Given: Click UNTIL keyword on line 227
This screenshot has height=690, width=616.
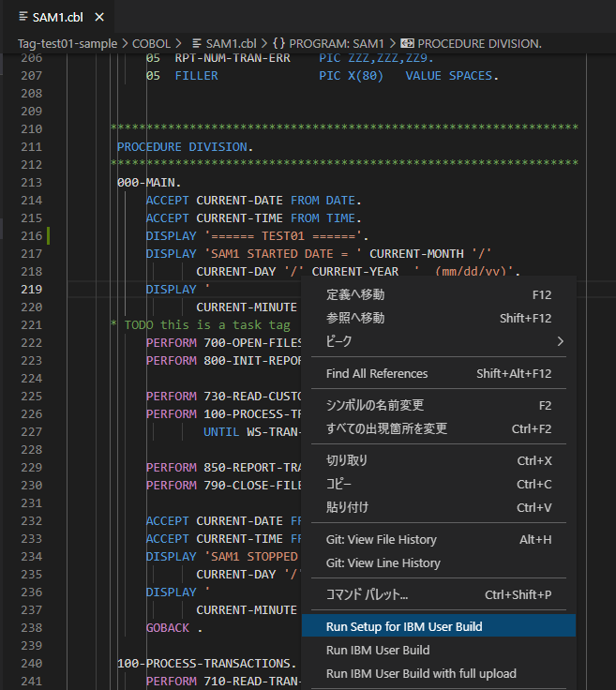Looking at the screenshot, I should click(221, 432).
